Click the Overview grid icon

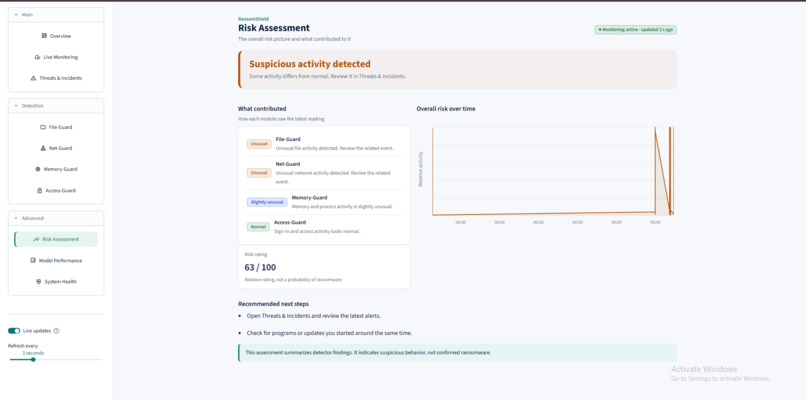point(44,36)
